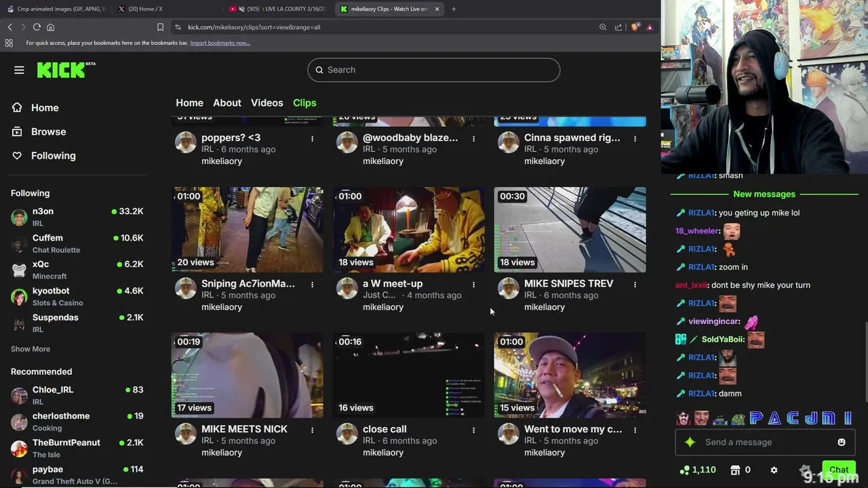Open the hamburger sidebar menu
Image resolution: width=868 pixels, height=488 pixels.
19,70
